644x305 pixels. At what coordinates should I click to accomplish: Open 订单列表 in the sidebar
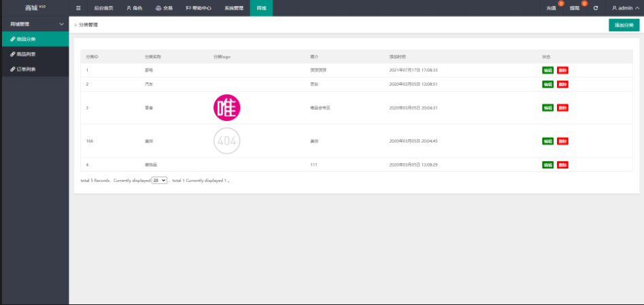[x=35, y=69]
